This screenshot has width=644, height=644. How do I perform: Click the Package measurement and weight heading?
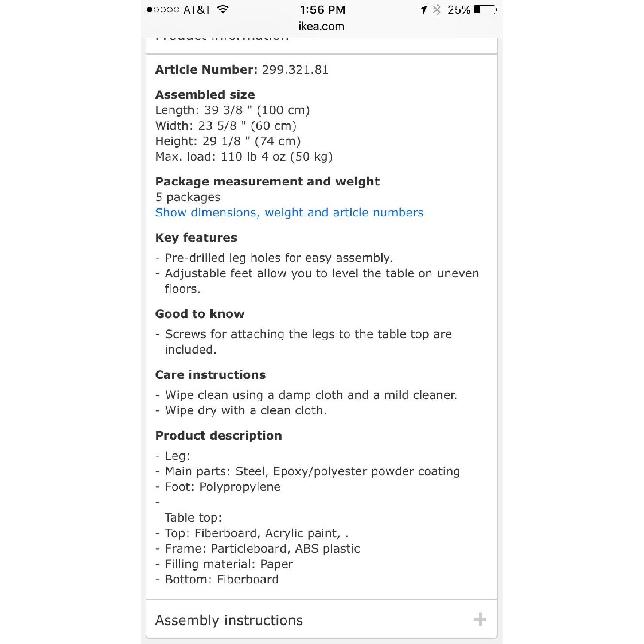point(267,182)
